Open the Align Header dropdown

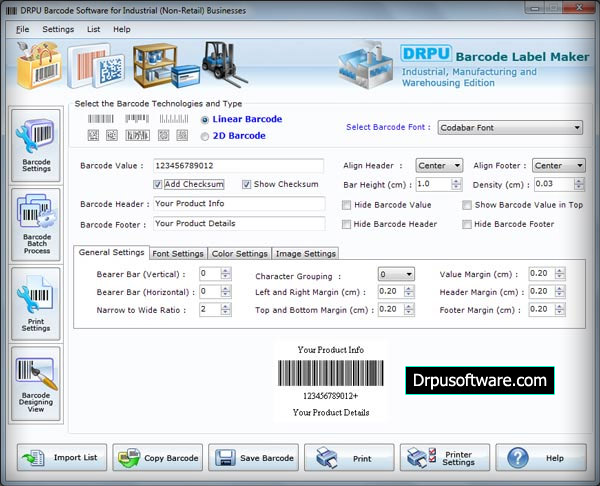click(439, 165)
